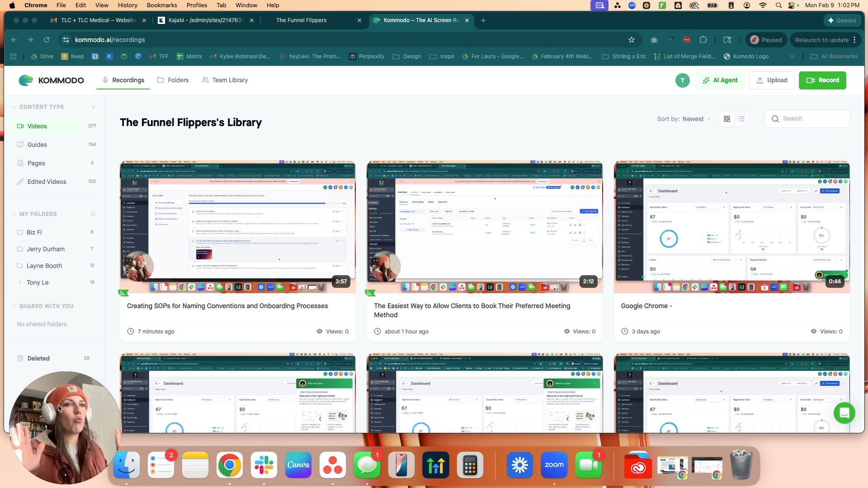Open the chat support widget
The height and width of the screenshot is (488, 868).
point(844,413)
